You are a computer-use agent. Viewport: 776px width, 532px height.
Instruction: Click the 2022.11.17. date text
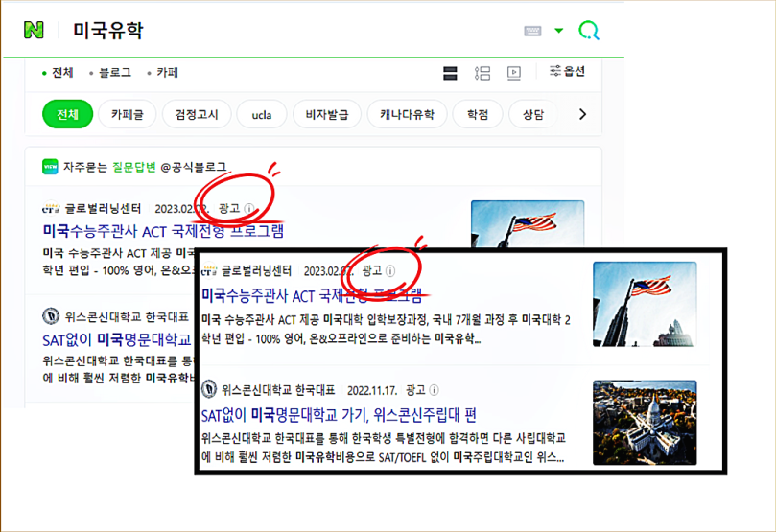(372, 390)
